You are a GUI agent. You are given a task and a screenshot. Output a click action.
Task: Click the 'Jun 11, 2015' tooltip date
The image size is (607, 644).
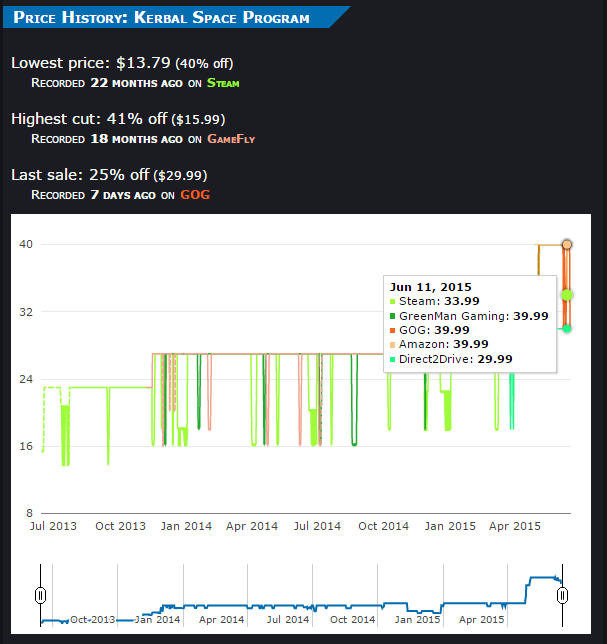(430, 287)
